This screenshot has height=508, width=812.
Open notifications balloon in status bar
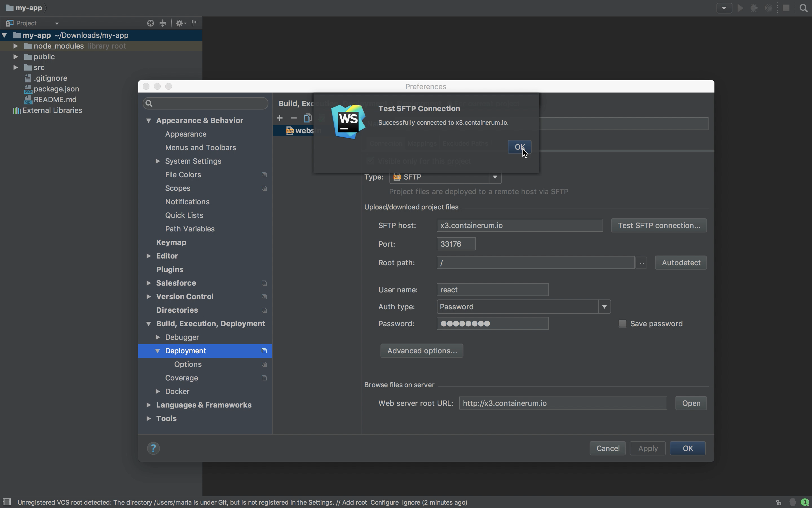pyautogui.click(x=805, y=502)
